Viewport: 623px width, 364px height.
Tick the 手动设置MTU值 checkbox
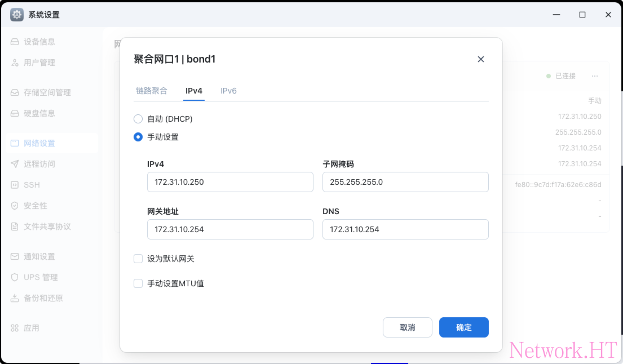(138, 283)
